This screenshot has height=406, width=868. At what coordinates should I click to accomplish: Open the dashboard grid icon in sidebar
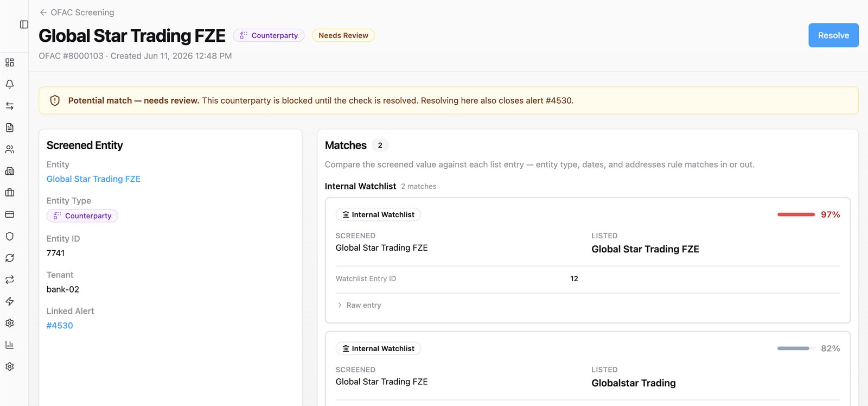pos(9,62)
